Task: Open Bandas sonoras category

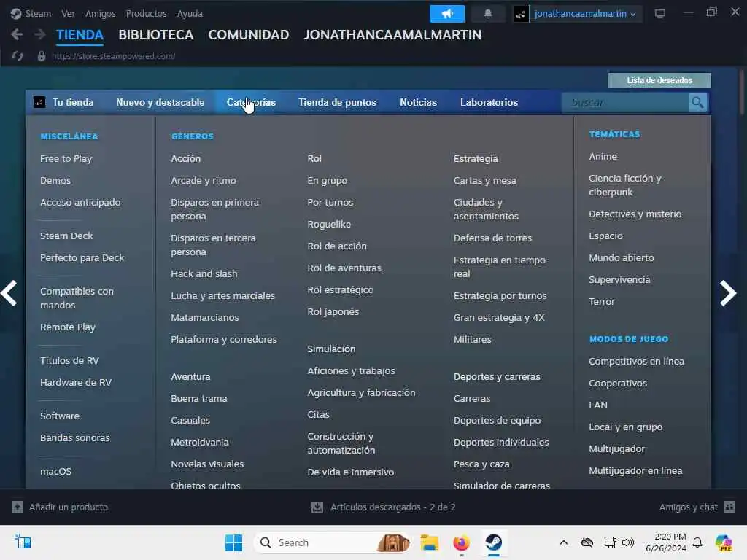Action: pyautogui.click(x=75, y=437)
